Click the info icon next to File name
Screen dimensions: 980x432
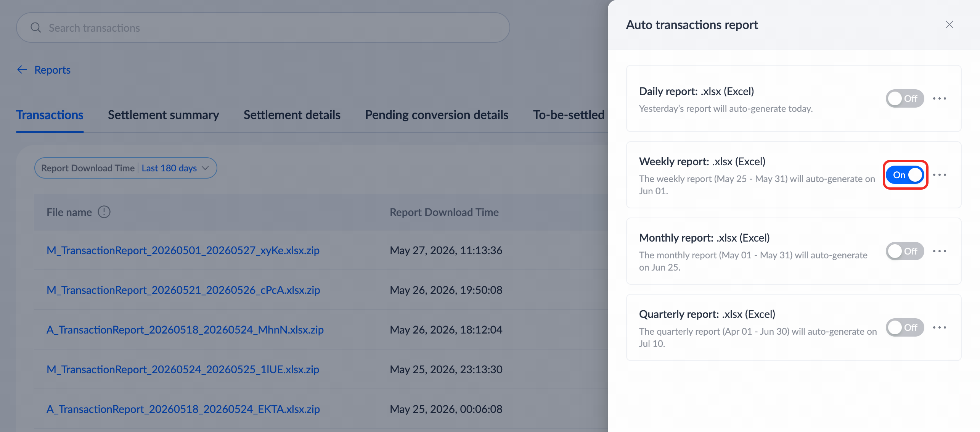[104, 212]
